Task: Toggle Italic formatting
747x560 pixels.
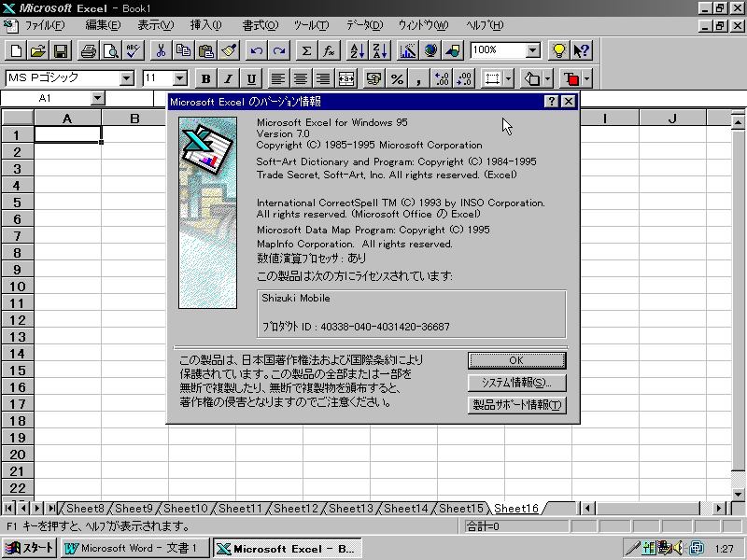Action: coord(228,78)
